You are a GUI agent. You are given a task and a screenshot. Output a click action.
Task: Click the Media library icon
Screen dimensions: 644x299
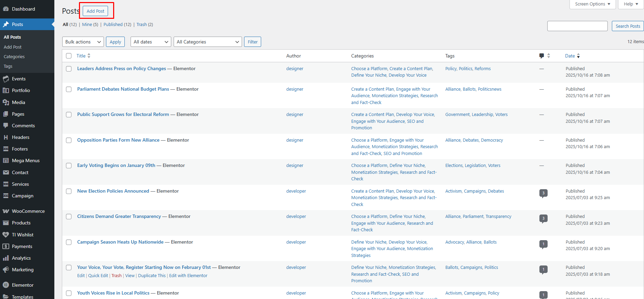point(6,102)
